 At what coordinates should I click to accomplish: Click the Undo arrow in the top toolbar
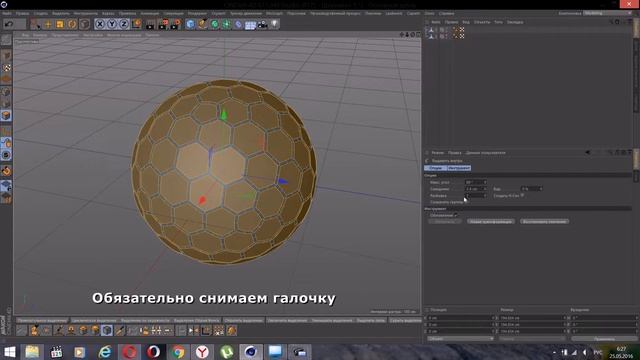click(9, 24)
